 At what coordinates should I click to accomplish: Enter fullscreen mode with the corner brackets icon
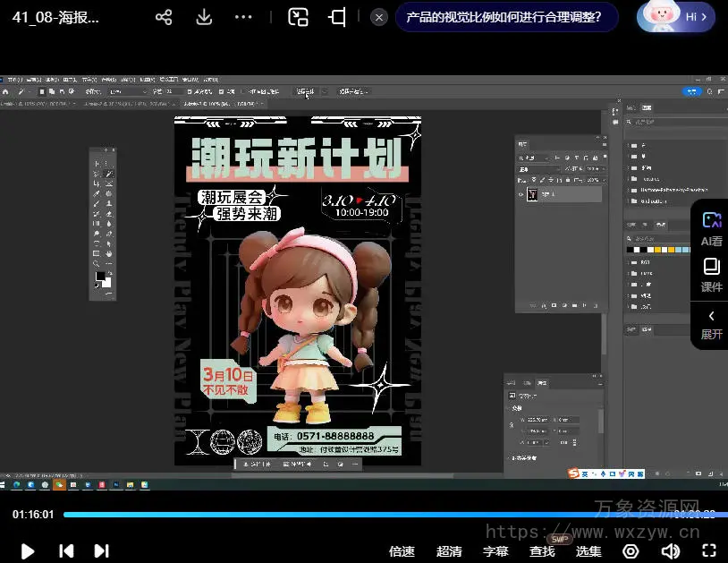pyautogui.click(x=709, y=551)
